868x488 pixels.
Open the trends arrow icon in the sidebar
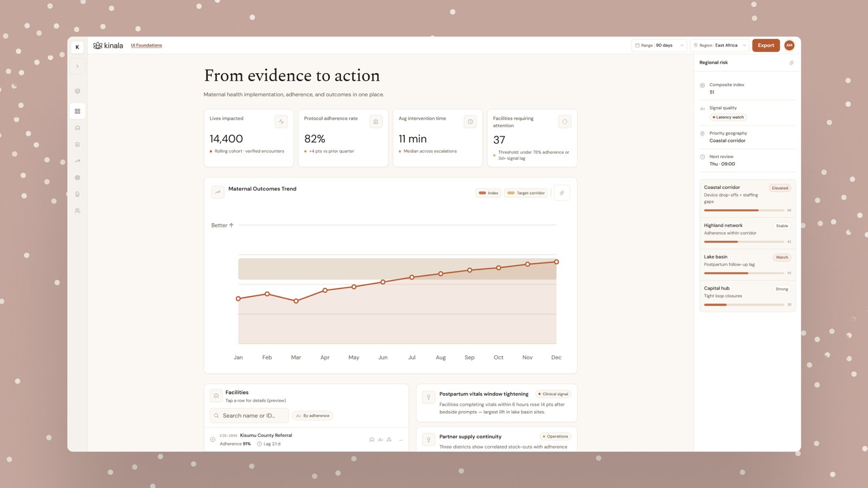[77, 161]
